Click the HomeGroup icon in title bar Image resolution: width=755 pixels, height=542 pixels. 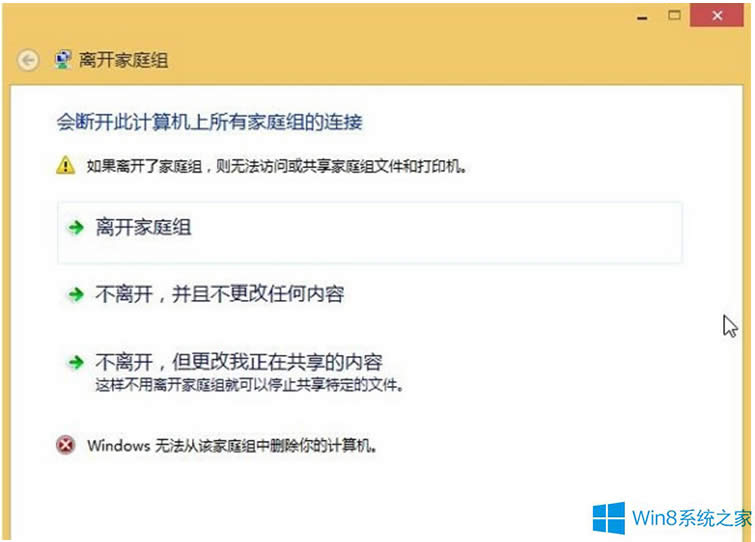point(63,60)
